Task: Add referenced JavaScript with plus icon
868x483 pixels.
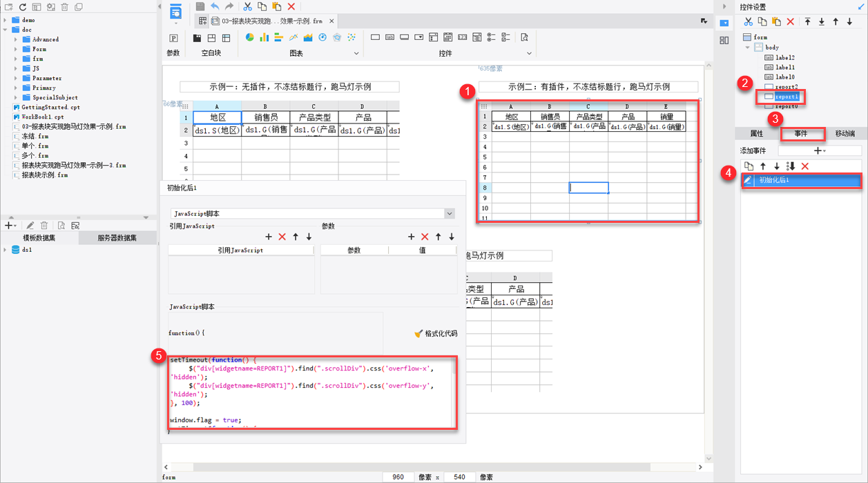Action: (x=269, y=237)
